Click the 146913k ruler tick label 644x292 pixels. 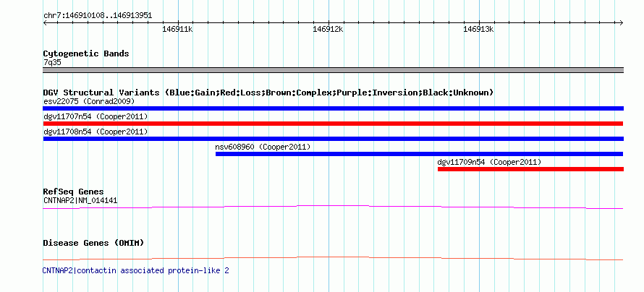(478, 29)
